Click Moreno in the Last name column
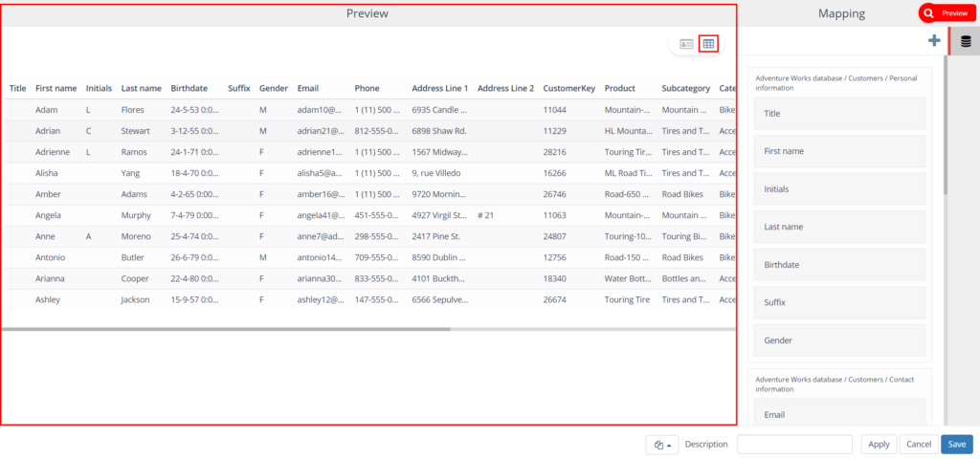 (136, 237)
